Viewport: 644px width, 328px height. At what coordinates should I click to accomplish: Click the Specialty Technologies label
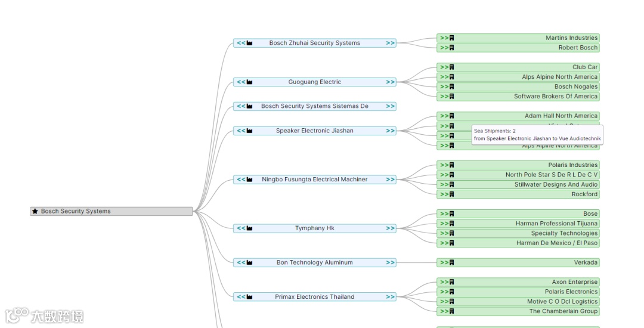tap(564, 233)
